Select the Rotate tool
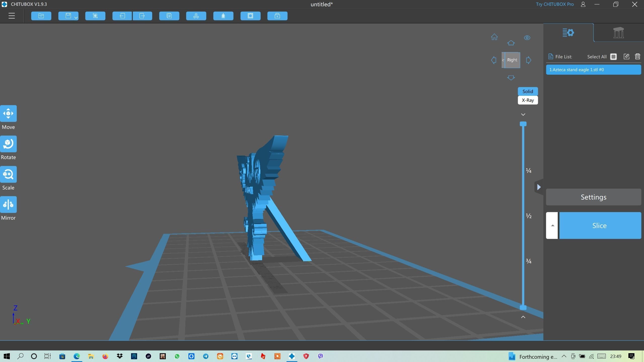The width and height of the screenshot is (644, 362). click(x=8, y=144)
